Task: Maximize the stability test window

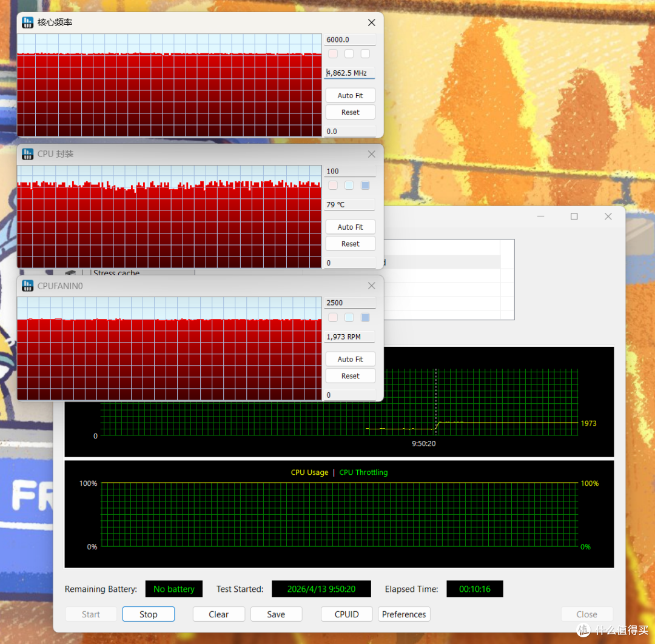Action: (x=574, y=216)
